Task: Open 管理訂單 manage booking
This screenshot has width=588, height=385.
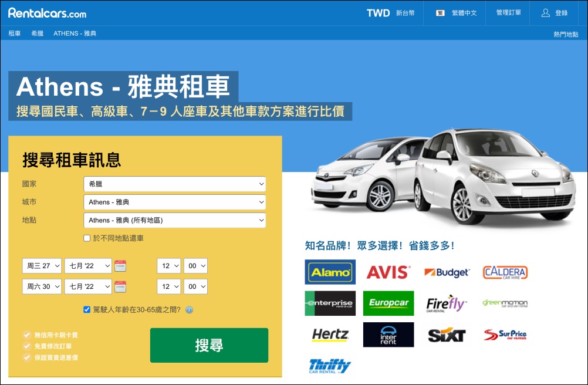Action: tap(509, 13)
